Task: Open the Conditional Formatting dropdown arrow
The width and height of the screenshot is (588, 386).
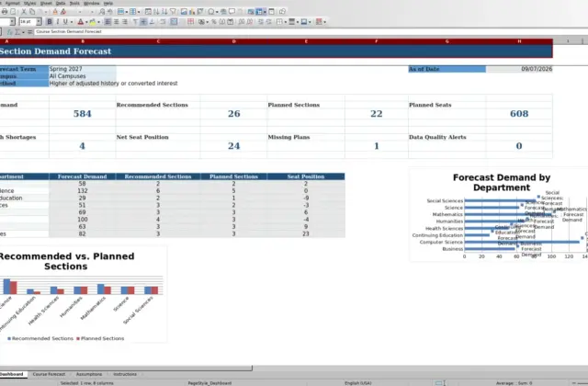Action: click(324, 22)
